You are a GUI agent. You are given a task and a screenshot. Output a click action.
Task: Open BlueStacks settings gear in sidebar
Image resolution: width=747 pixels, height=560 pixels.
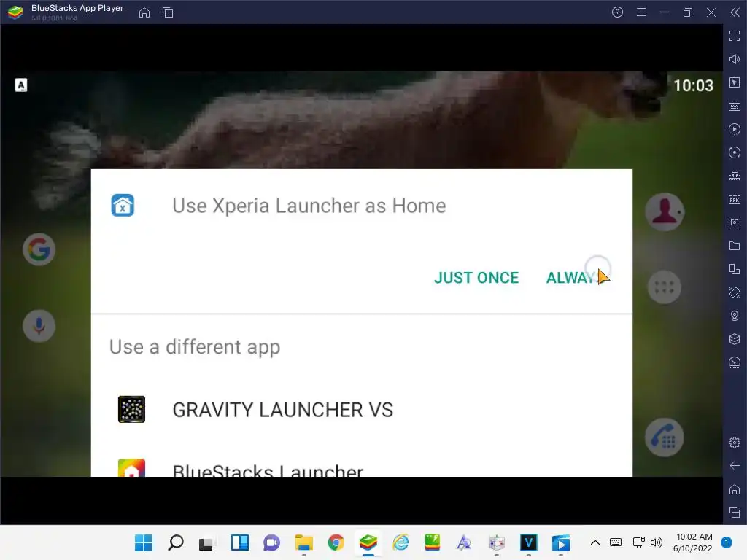(735, 443)
